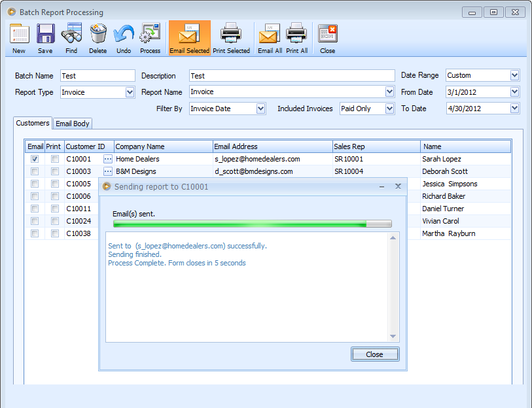Open the Date Range dropdown
The width and height of the screenshot is (532, 408).
click(x=515, y=75)
